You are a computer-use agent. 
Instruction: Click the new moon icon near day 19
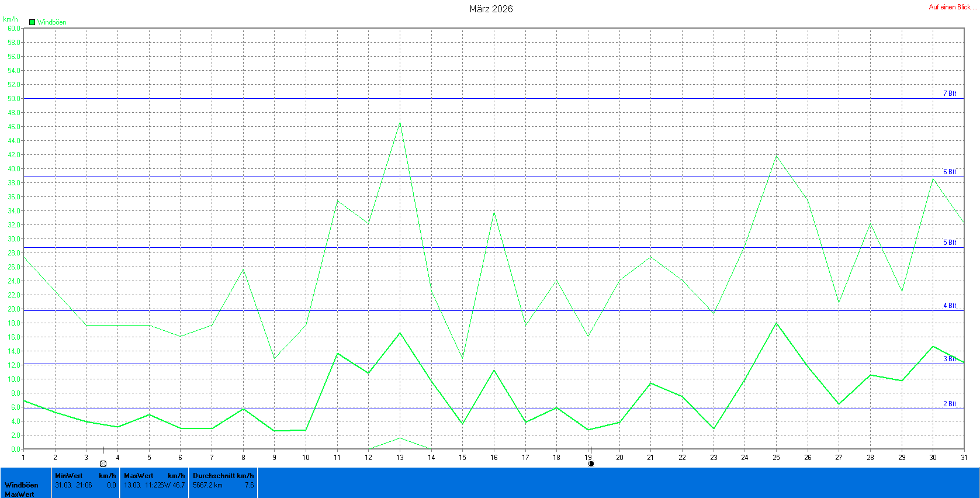pos(591,464)
